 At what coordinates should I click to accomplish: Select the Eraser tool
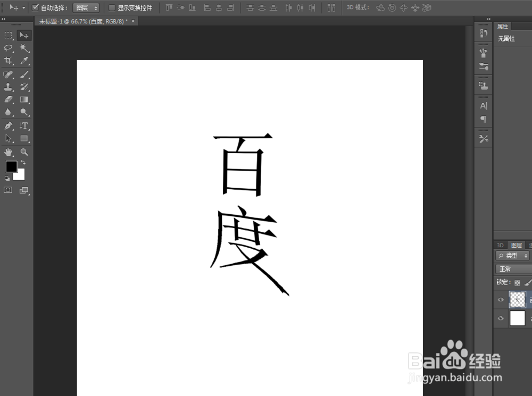(x=8, y=99)
